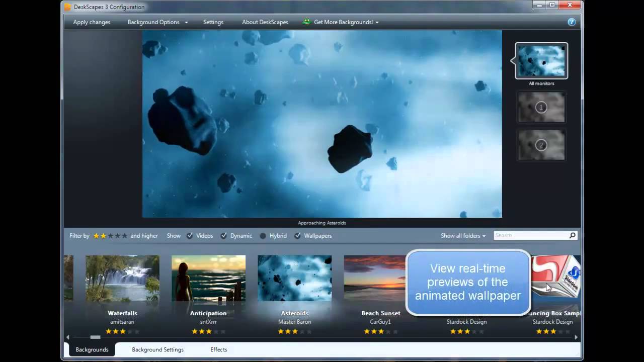Switch to the Backgrounds tab

[x=92, y=349]
